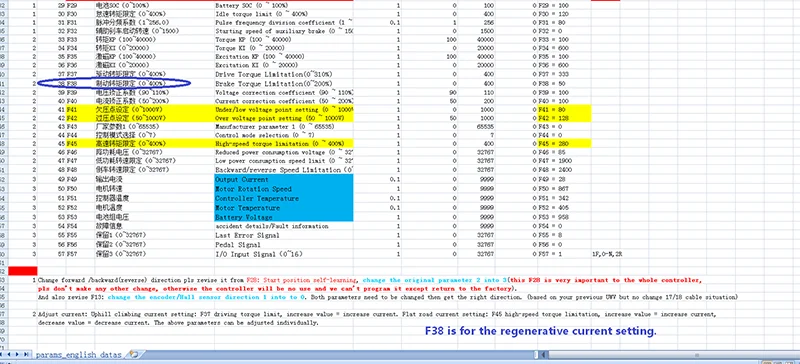Viewport: 800px width, 364px height.
Task: Select the blue Output Current cell
Action: click(x=283, y=180)
